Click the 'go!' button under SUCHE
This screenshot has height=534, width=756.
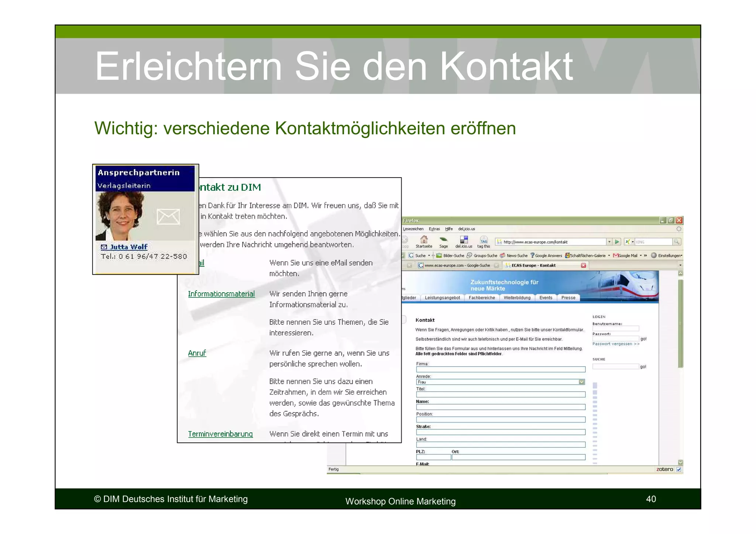tap(643, 367)
